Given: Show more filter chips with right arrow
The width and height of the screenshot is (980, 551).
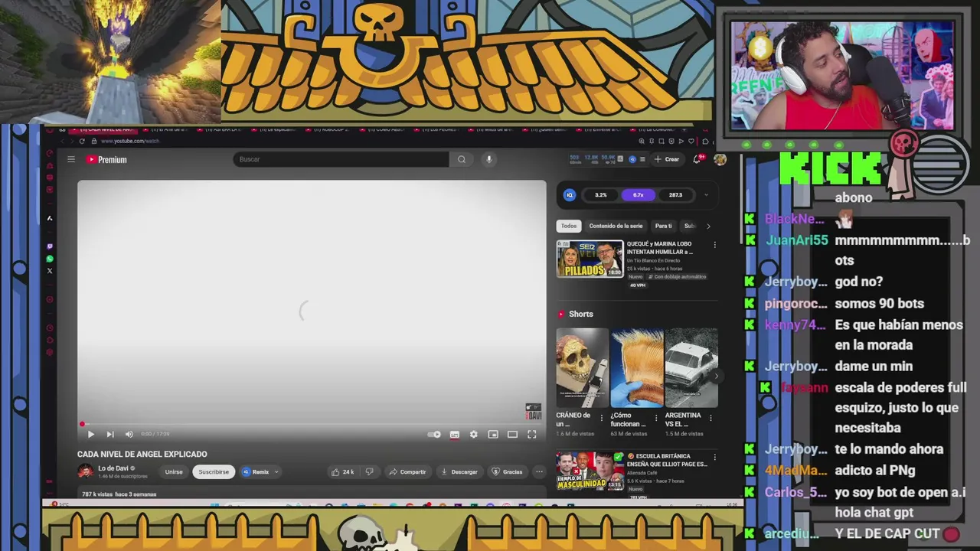Looking at the screenshot, I should click(x=708, y=226).
